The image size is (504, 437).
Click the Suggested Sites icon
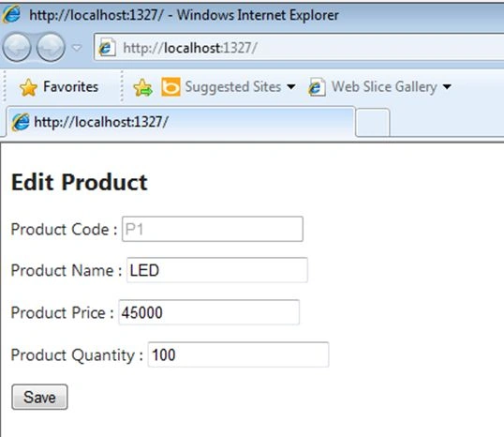click(x=170, y=86)
